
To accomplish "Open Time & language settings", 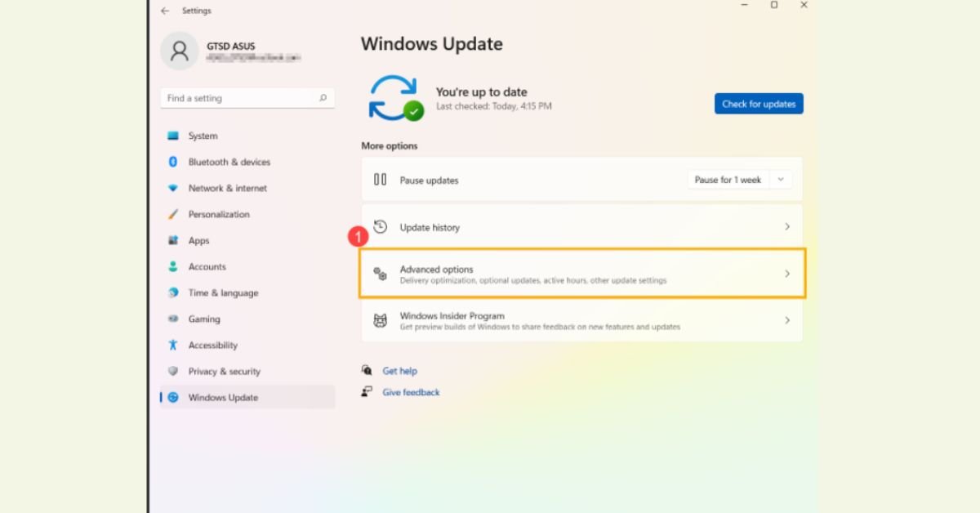I will coord(247,292).
